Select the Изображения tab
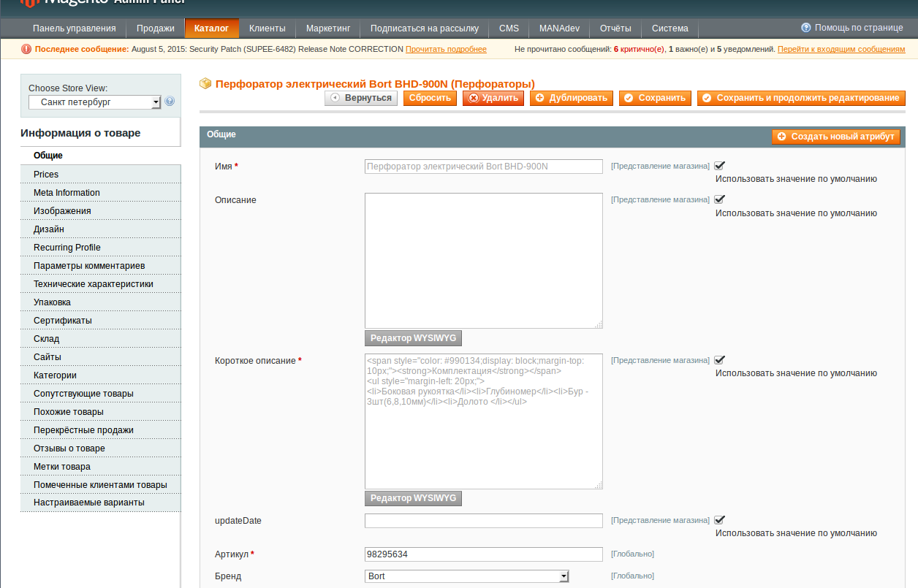Viewport: 918px width, 588px height. pyautogui.click(x=100, y=210)
